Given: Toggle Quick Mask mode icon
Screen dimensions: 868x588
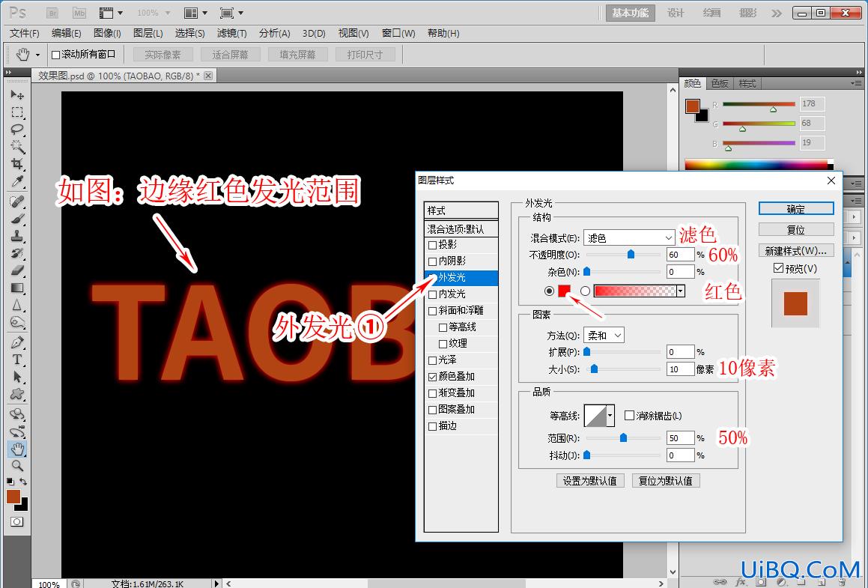Looking at the screenshot, I should (16, 521).
